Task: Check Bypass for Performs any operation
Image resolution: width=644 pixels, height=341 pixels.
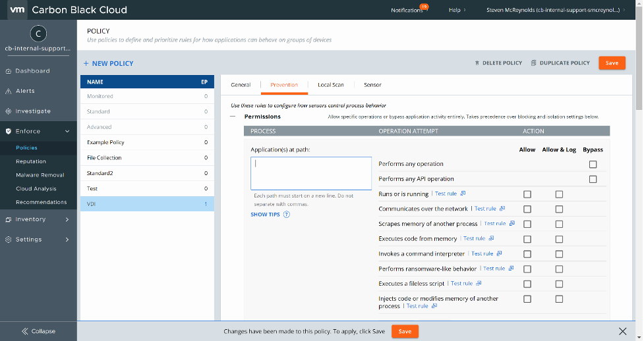Action: [593, 164]
